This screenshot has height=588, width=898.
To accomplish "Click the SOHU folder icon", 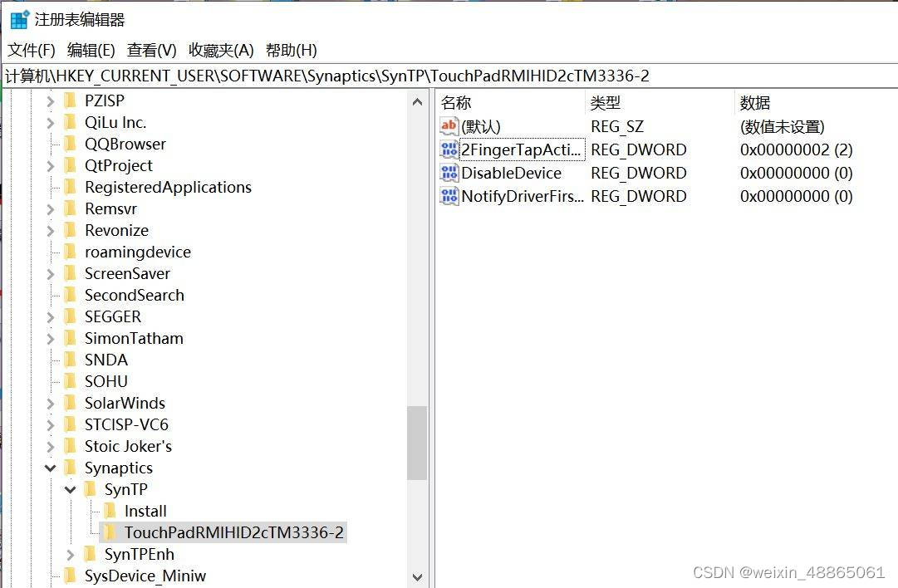I will (x=71, y=381).
